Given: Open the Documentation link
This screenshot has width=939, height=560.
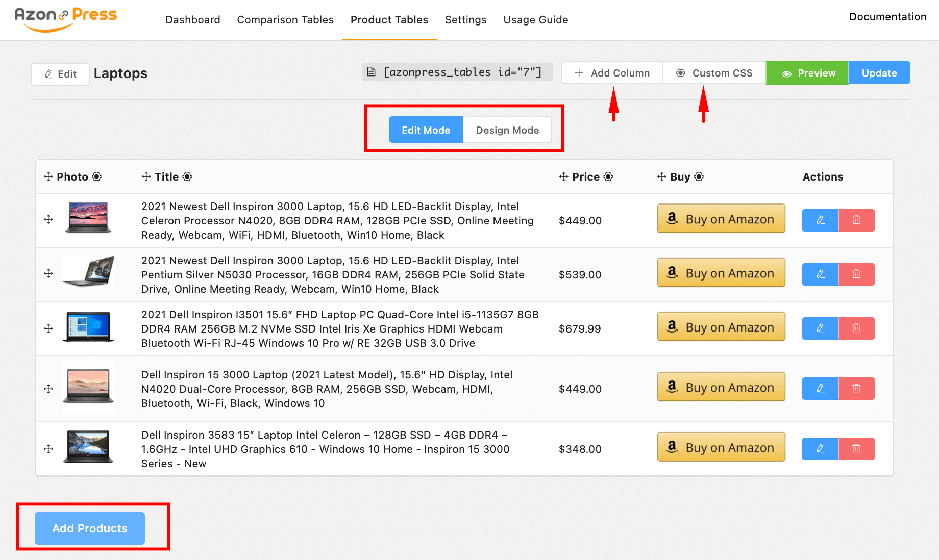Looking at the screenshot, I should pos(887,17).
